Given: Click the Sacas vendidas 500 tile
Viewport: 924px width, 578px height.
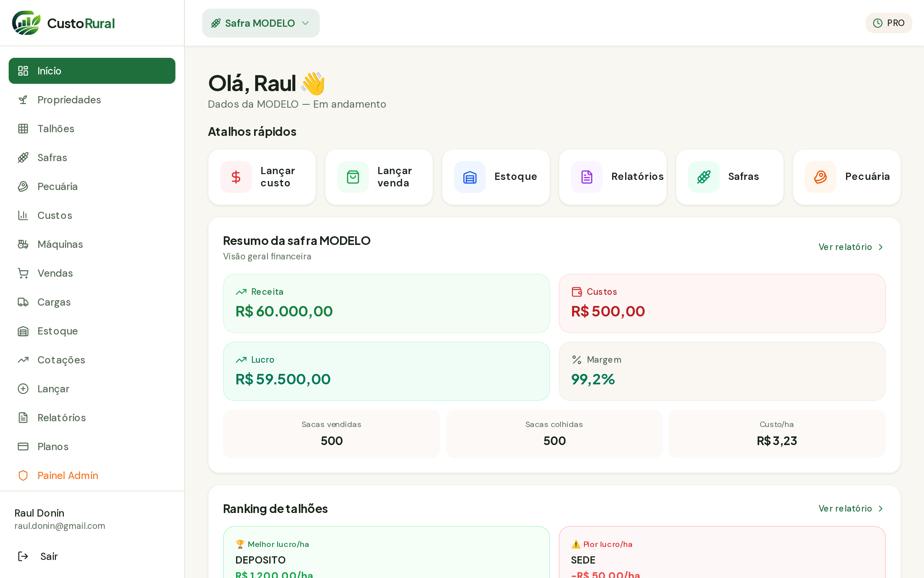Looking at the screenshot, I should [331, 434].
